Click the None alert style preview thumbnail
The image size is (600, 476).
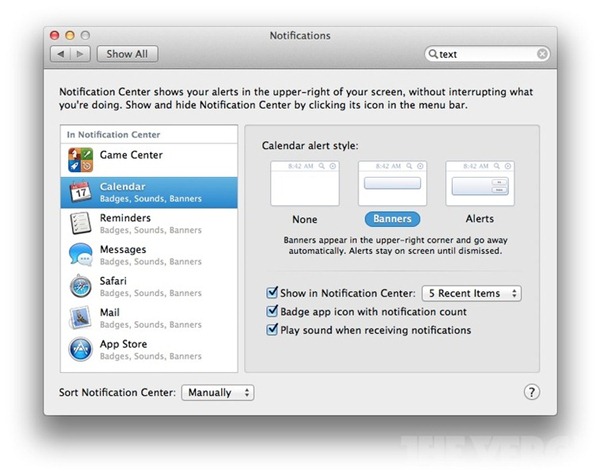point(305,183)
